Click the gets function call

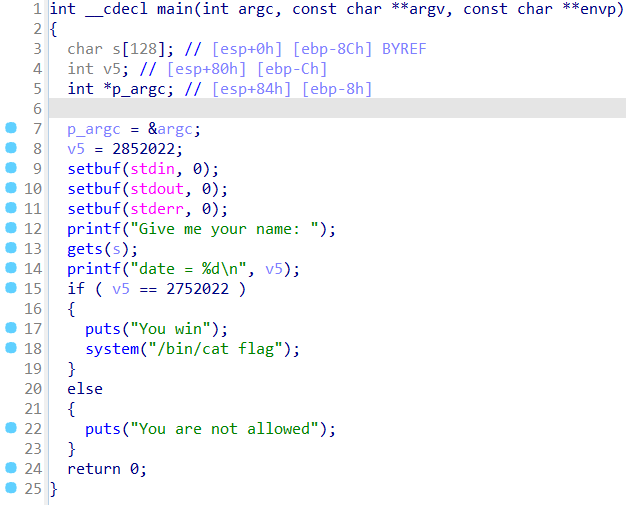(85, 250)
